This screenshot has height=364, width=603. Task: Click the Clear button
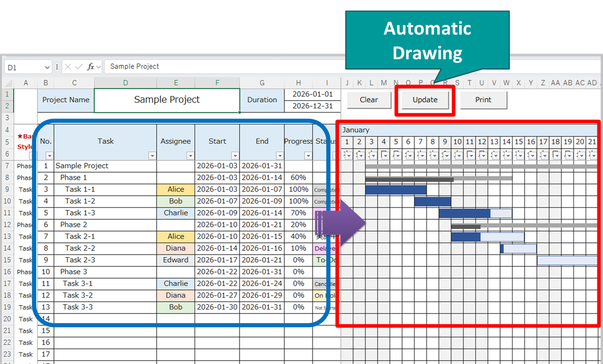pyautogui.click(x=369, y=100)
